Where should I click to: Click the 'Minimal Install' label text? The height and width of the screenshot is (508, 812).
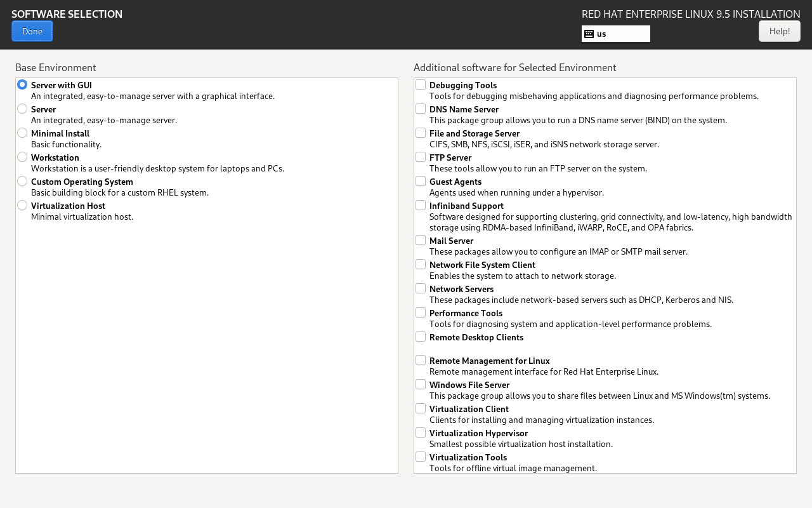[60, 133]
